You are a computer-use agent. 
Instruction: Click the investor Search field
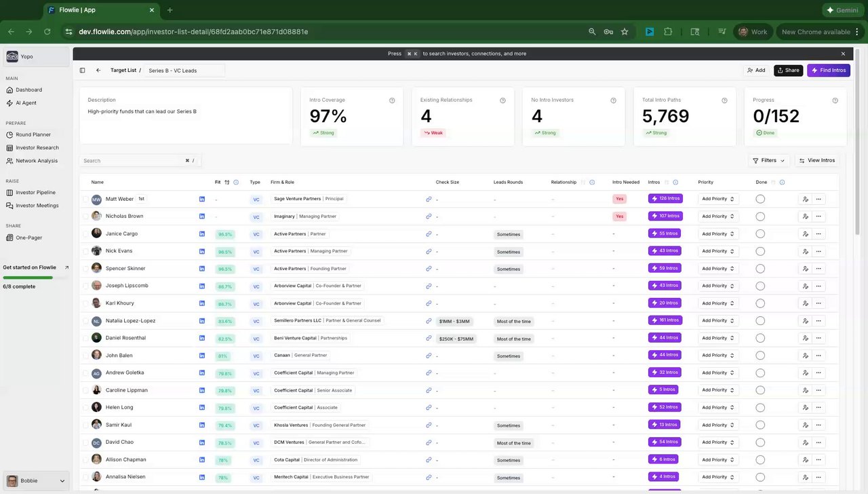tap(140, 161)
